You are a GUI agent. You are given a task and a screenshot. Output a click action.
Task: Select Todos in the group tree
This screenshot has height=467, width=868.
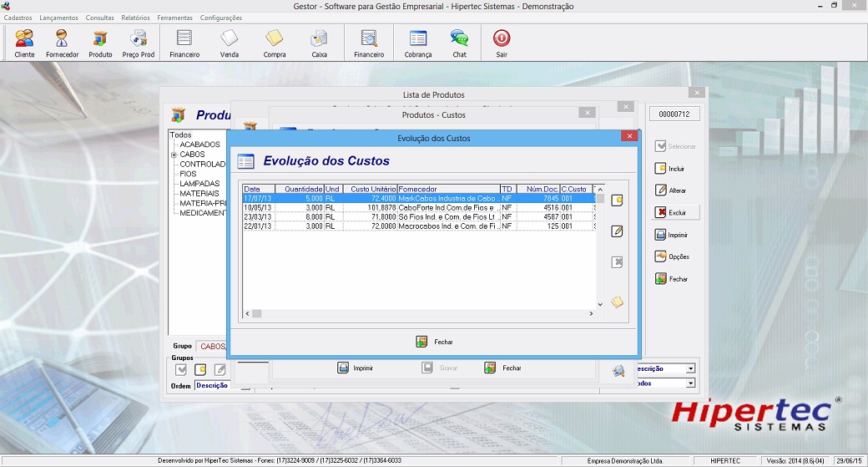click(180, 135)
